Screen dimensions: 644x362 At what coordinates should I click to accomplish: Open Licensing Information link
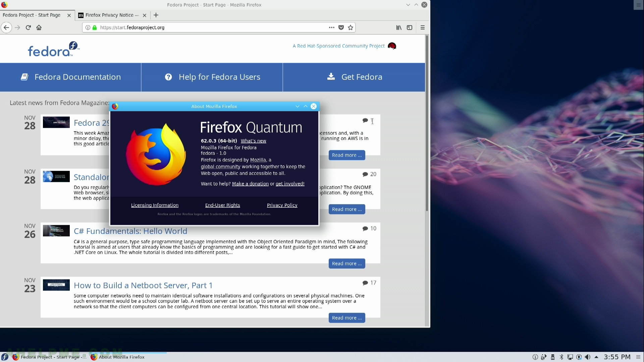click(x=155, y=205)
